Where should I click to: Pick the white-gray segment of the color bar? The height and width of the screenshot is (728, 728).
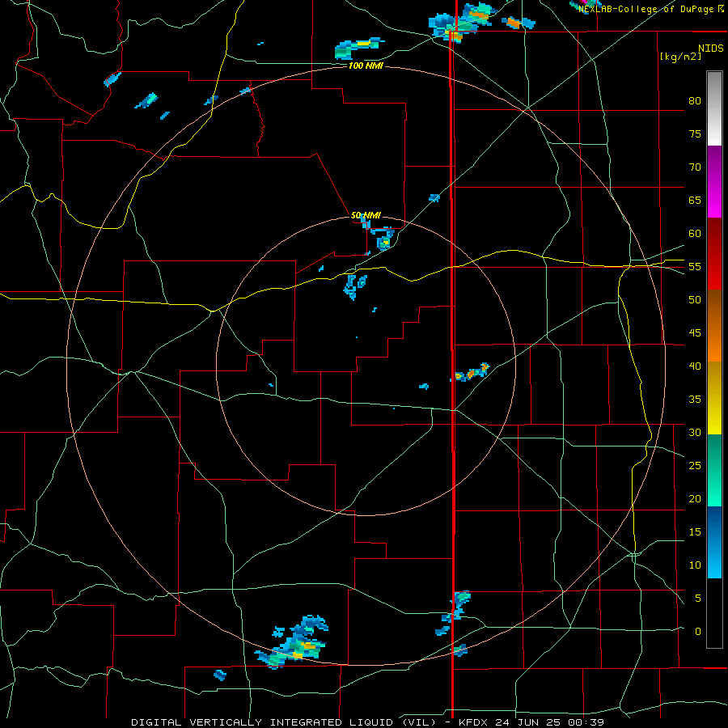[714, 108]
